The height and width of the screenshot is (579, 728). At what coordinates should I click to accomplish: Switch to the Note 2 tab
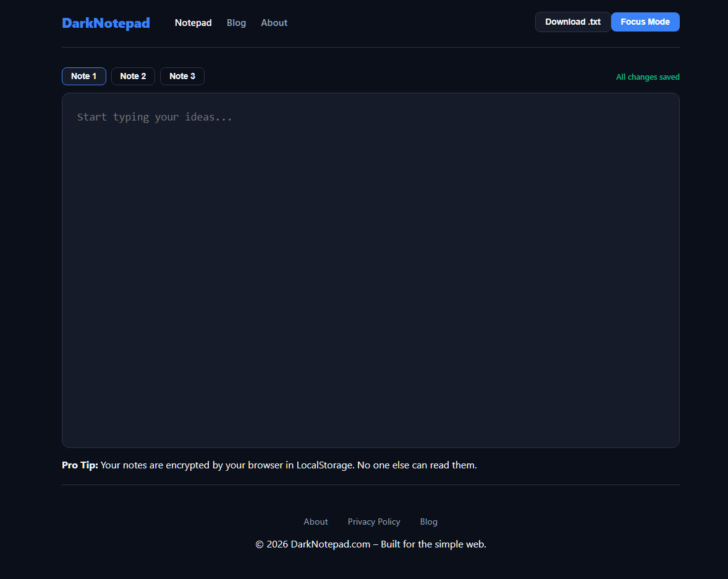[133, 76]
